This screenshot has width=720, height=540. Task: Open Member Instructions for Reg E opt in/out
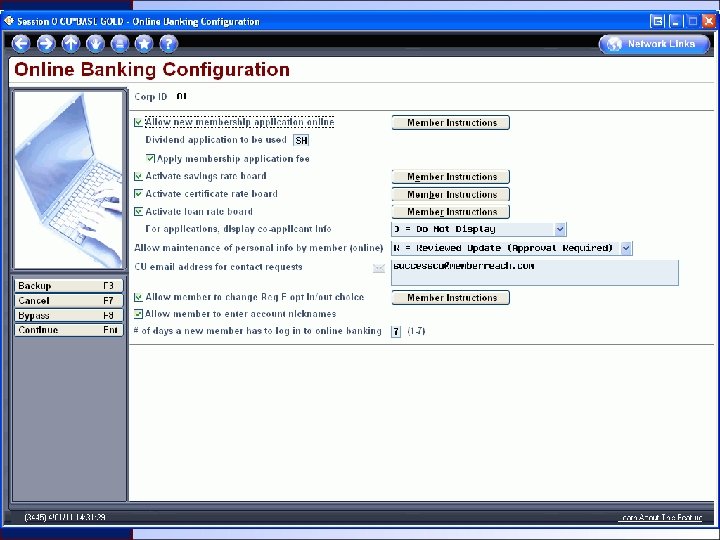[x=451, y=298]
